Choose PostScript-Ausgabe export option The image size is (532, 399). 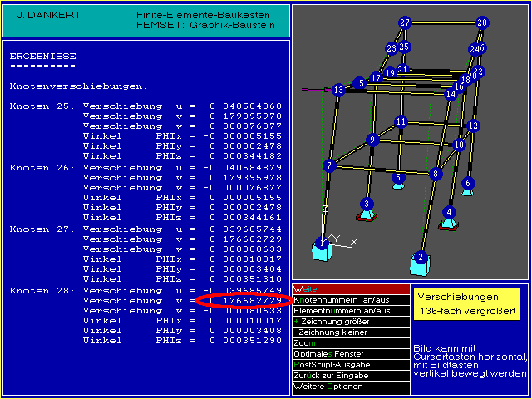352,365
